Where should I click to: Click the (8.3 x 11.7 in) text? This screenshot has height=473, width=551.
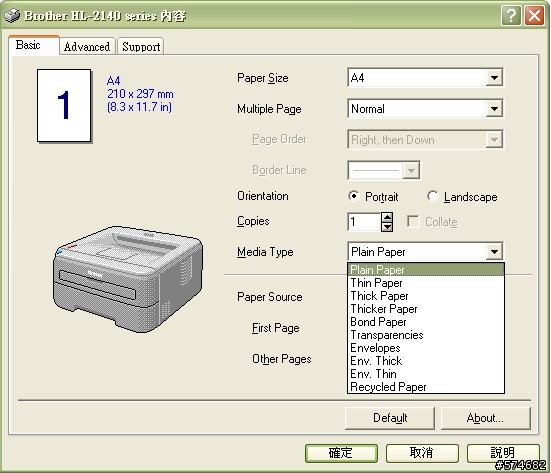coord(139,107)
